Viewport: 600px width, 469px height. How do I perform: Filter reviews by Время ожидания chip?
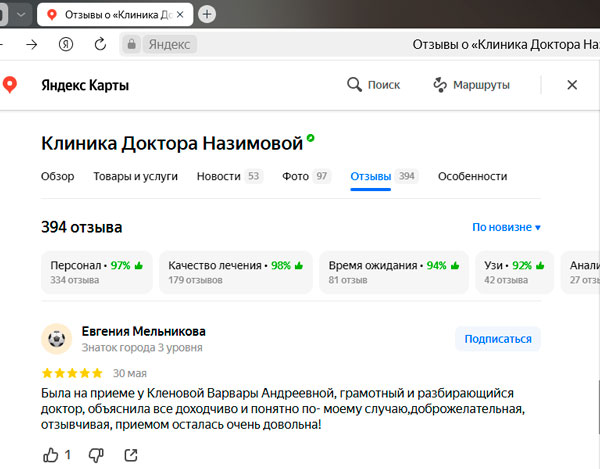pyautogui.click(x=394, y=272)
